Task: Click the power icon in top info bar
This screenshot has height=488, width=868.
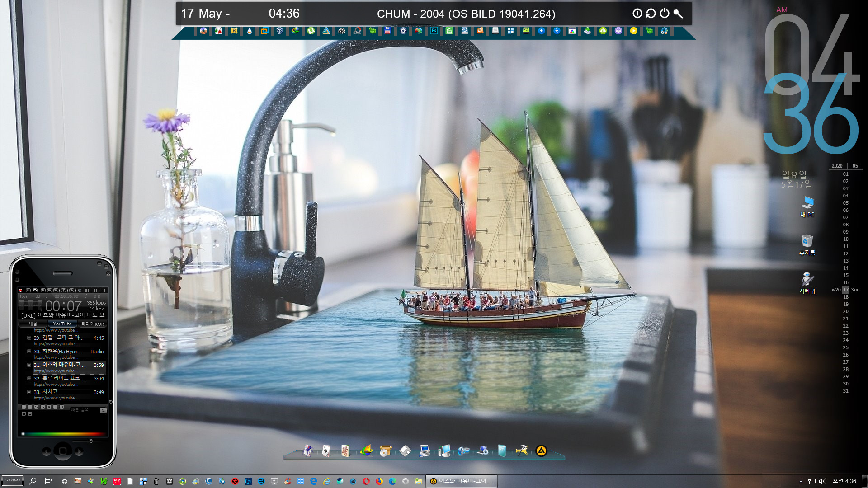Action: pos(664,14)
